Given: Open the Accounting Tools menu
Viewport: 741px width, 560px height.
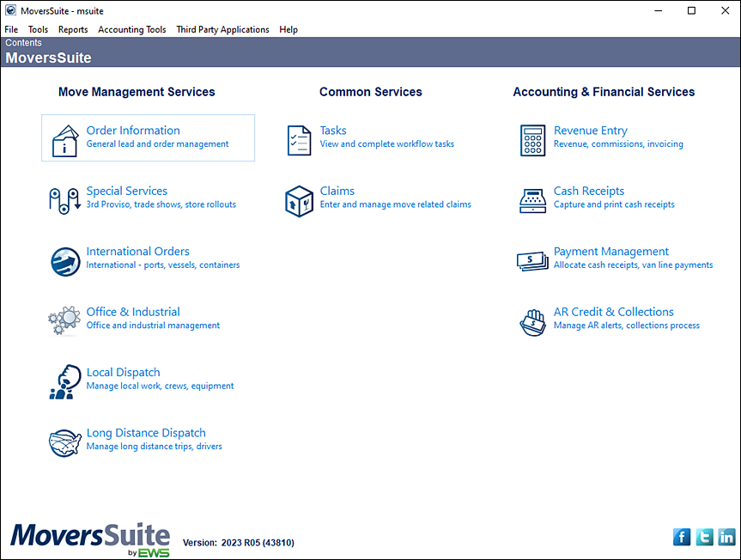Looking at the screenshot, I should (x=131, y=28).
